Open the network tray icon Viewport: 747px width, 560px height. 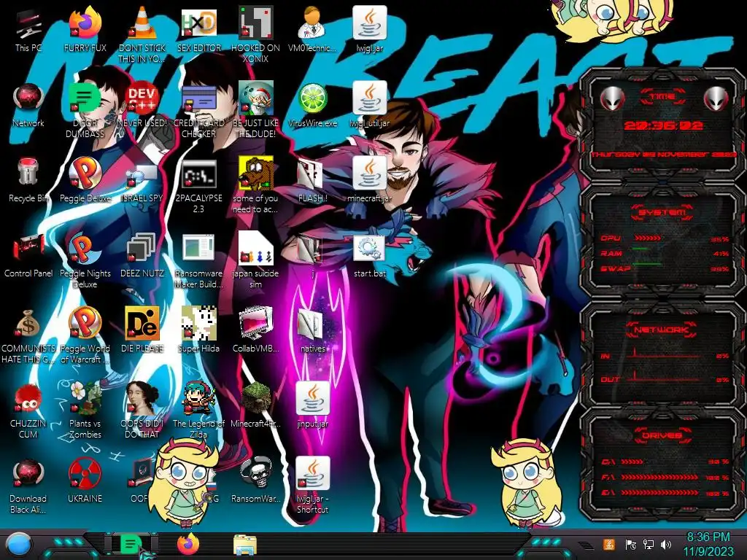pos(648,544)
